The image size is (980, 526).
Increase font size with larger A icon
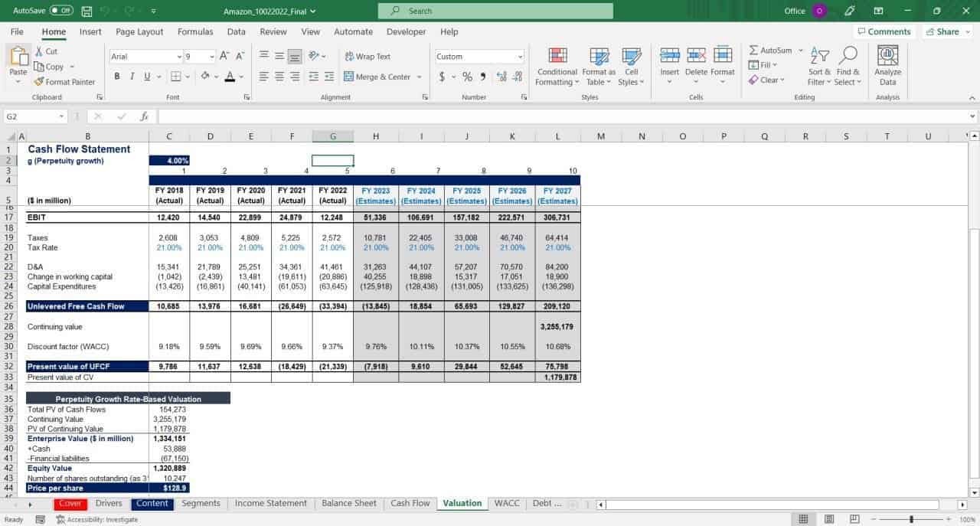(x=224, y=56)
